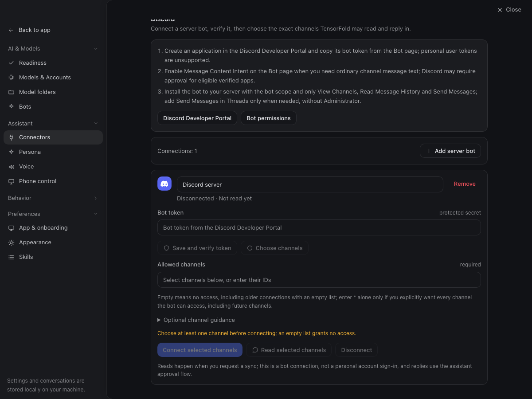The width and height of the screenshot is (532, 399).
Task: Click the back arrow icon beside Back to app
Action: (x=11, y=30)
